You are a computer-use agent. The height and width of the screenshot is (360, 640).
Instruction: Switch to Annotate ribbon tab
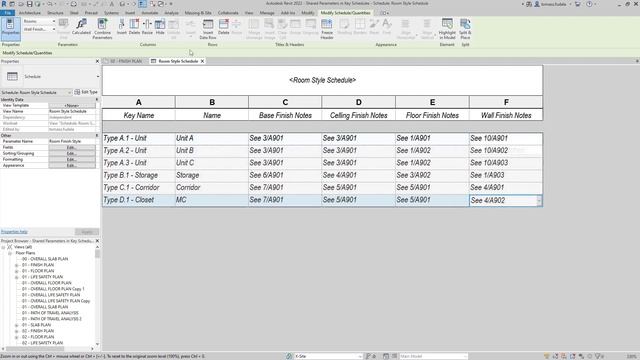click(x=149, y=13)
